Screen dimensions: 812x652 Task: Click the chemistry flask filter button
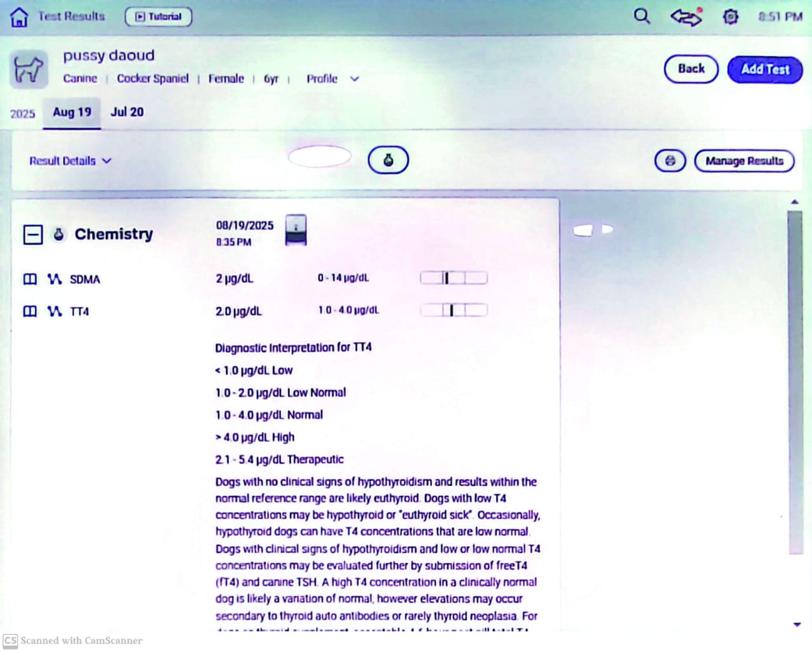tap(388, 160)
